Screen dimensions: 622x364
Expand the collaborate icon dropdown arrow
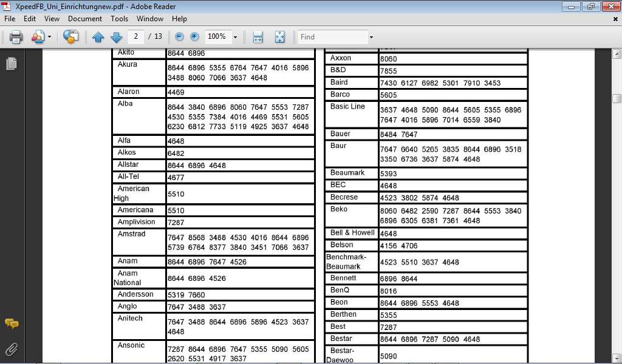50,37
